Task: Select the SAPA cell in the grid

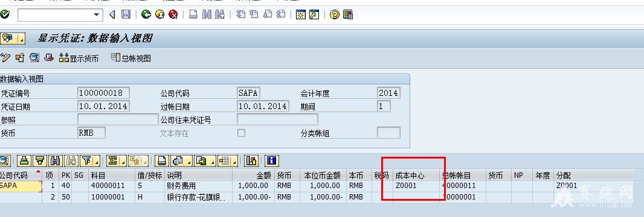Action: click(x=21, y=186)
